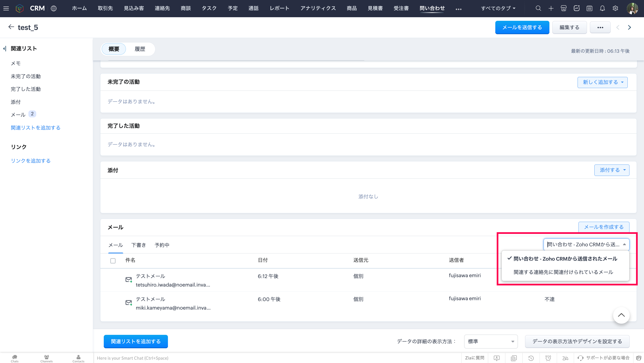644x363 pixels.
Task: Select 関連する連絡先に関連付けられているメール option
Action: click(x=563, y=272)
